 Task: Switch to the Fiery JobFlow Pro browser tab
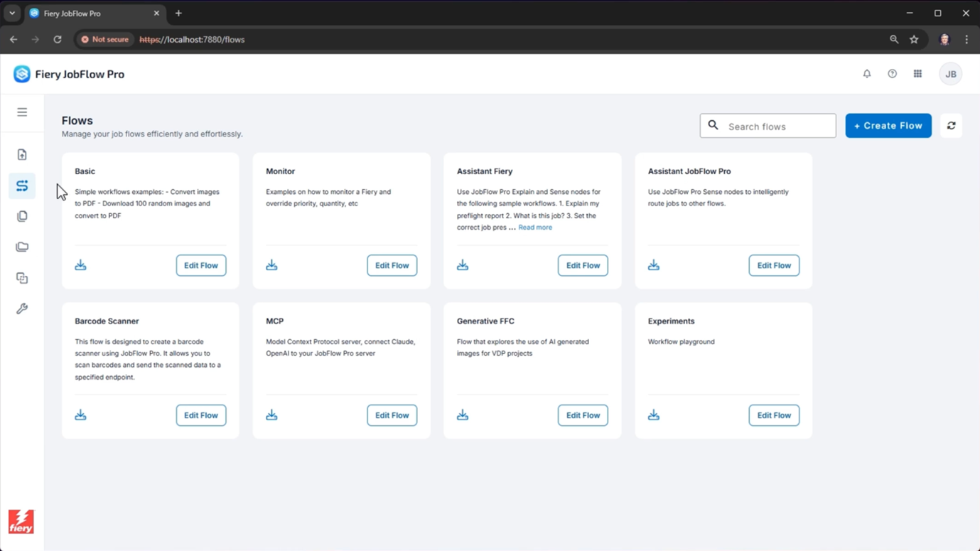tap(92, 14)
